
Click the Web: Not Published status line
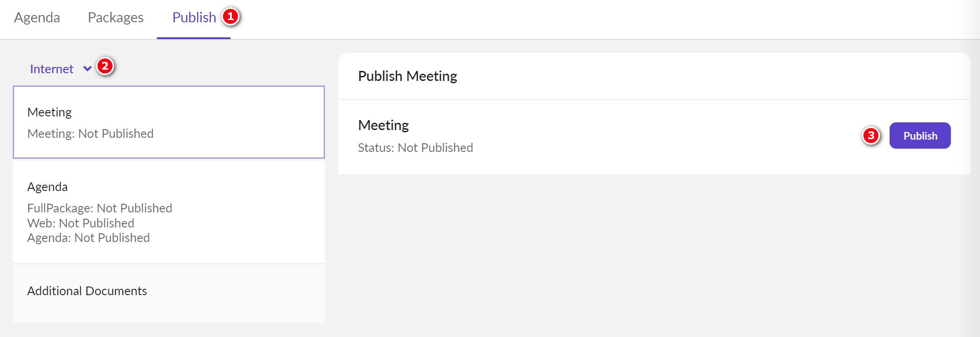81,223
